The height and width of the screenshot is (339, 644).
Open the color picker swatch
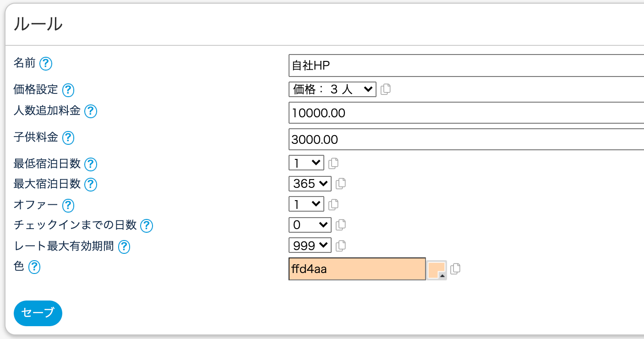[437, 270]
